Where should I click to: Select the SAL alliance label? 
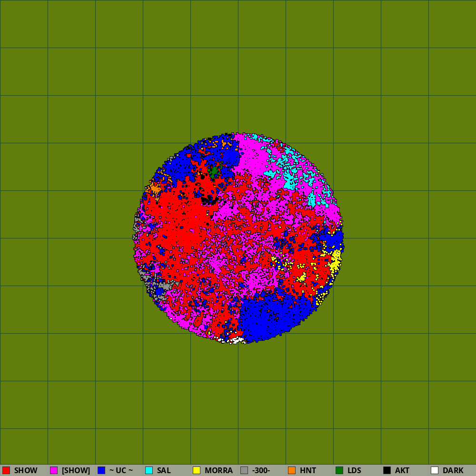[164, 471]
